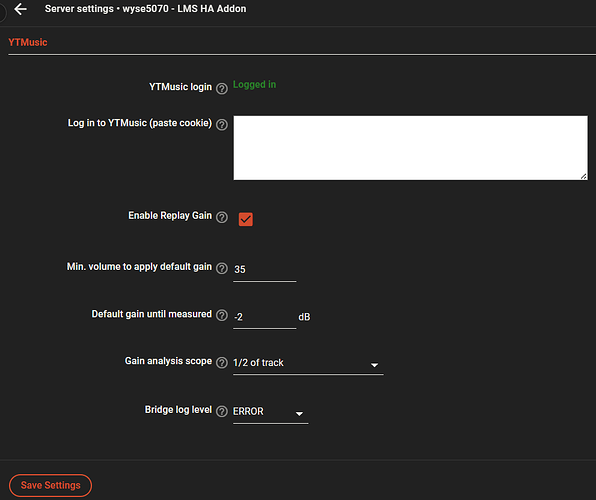The height and width of the screenshot is (500, 596).
Task: Go back using the arrow icon
Action: coord(20,9)
